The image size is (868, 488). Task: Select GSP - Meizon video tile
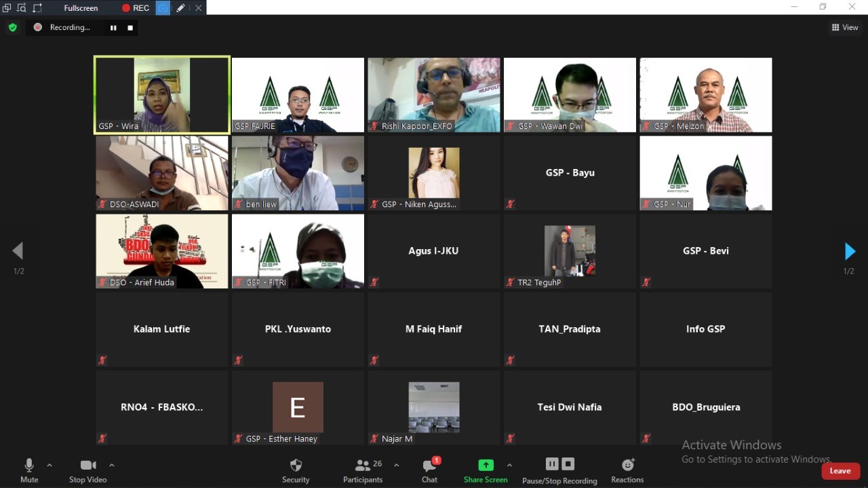(706, 95)
